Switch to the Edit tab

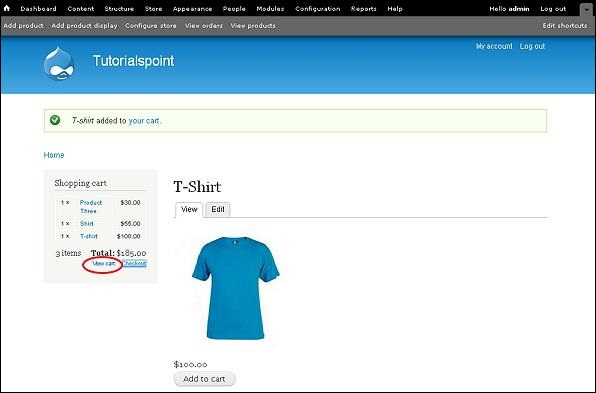tap(218, 209)
